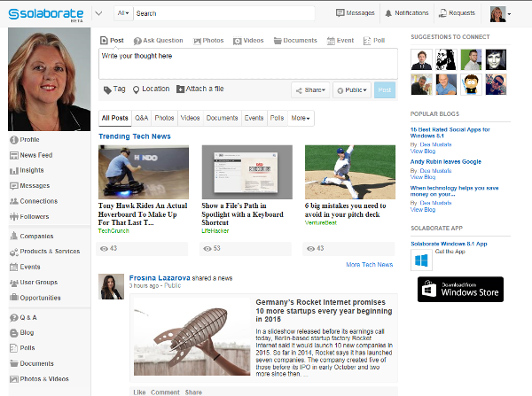Click the Post button
Viewport: 532px width, 396px height.
click(385, 90)
